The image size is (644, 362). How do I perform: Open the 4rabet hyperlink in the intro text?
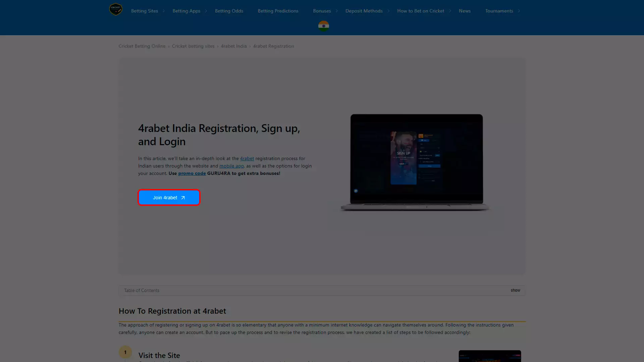(247, 159)
